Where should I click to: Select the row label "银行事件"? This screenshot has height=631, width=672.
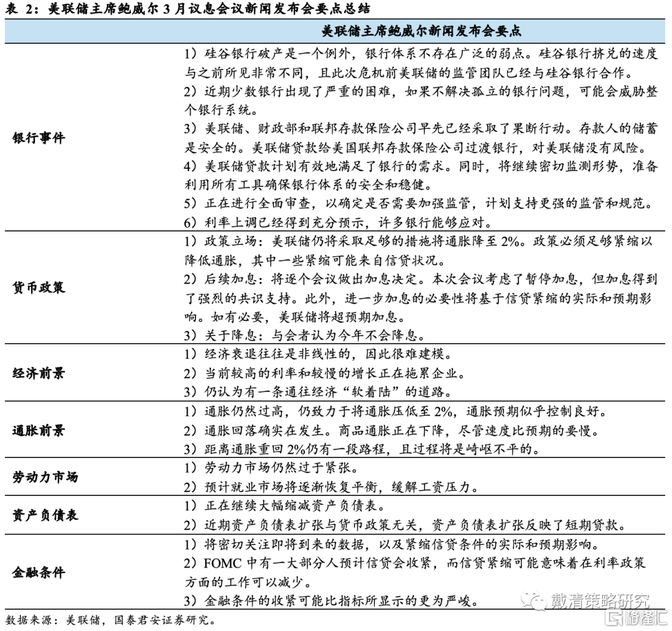coord(39,138)
